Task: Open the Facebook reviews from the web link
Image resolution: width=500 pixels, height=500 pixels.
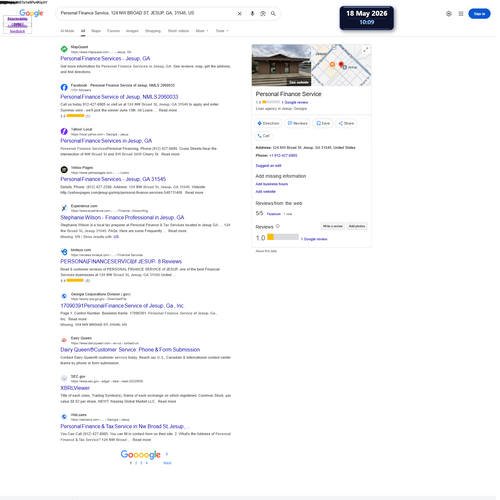Action: coord(274,214)
